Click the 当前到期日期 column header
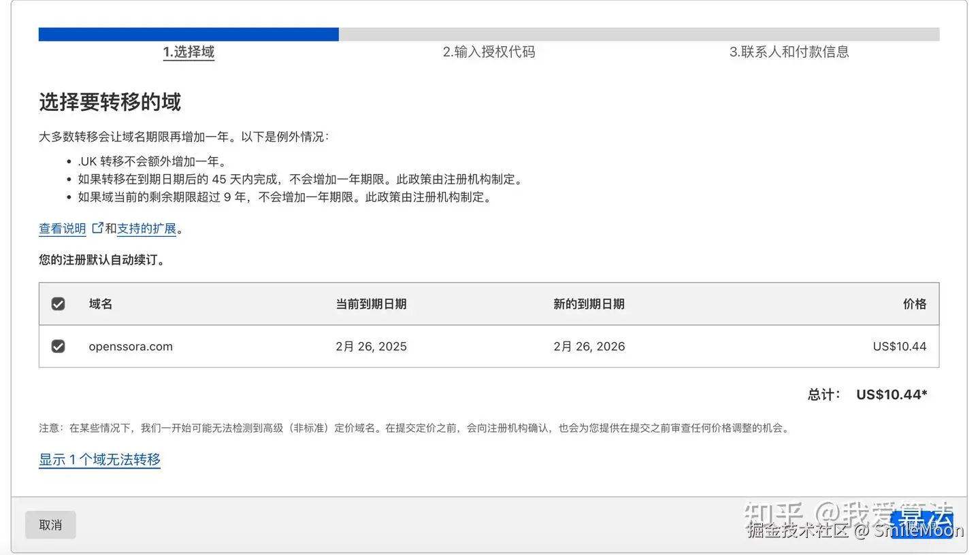This screenshot has width=980, height=555. [371, 304]
